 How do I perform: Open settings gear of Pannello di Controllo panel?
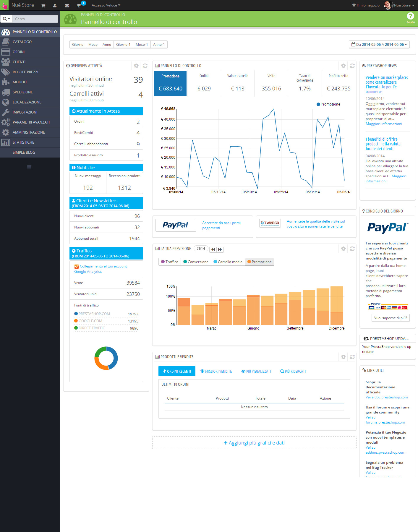(x=343, y=66)
